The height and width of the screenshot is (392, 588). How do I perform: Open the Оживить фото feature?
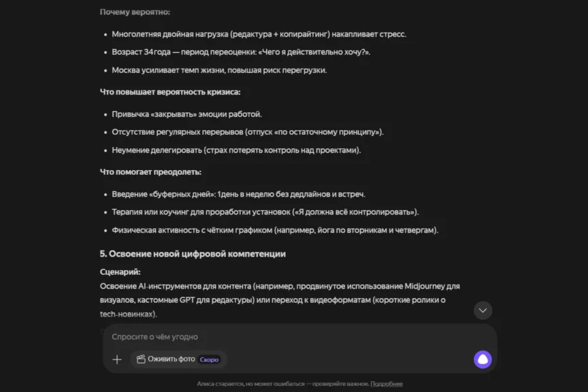171,359
